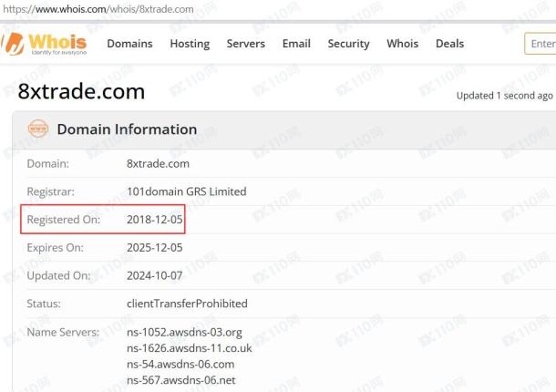The image size is (556, 392).
Task: Focus the Enter domain search field
Action: [541, 44]
